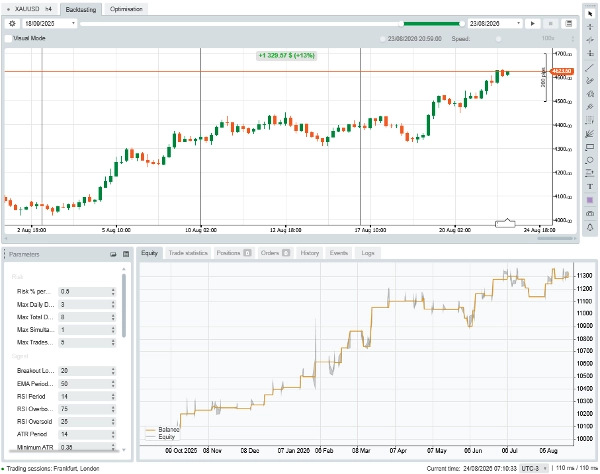Image resolution: width=600 pixels, height=474 pixels.
Task: Open visual mode options three-dot menu
Action: (573, 39)
